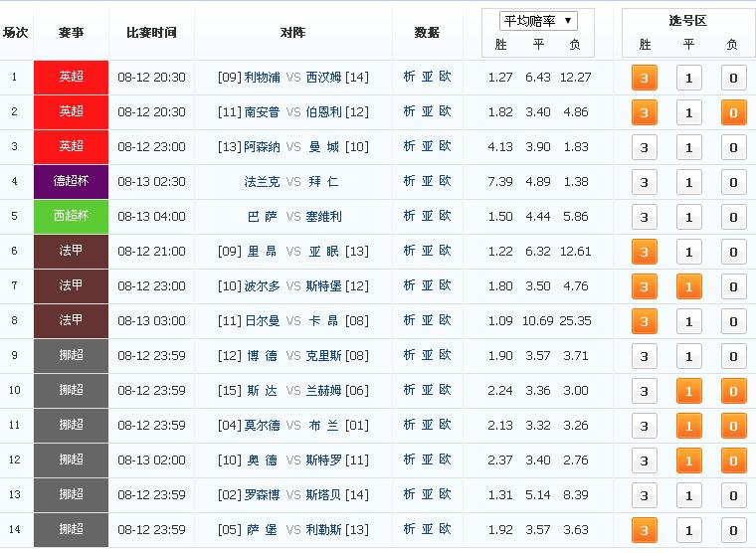Open 亚 Asian odds for 南安普 match
Viewport: 756px width, 553px height.
click(x=427, y=111)
